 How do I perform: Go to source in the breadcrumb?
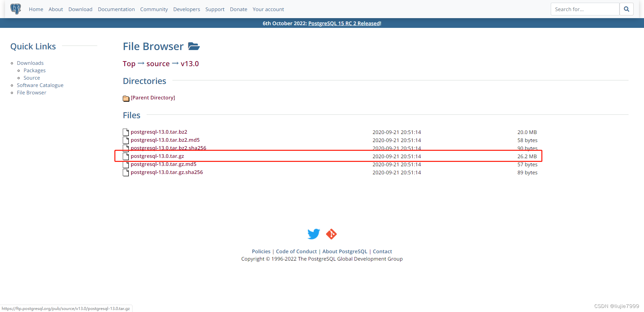coord(158,63)
